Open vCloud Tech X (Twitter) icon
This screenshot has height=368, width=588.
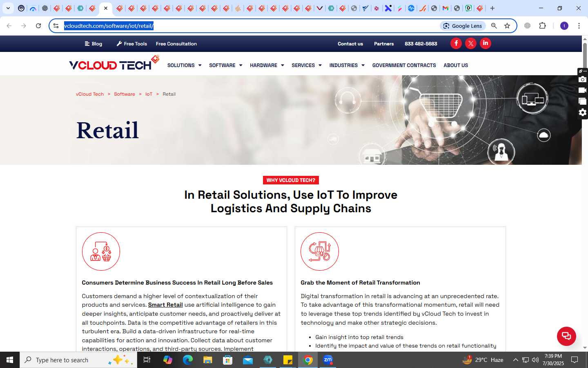coord(471,43)
